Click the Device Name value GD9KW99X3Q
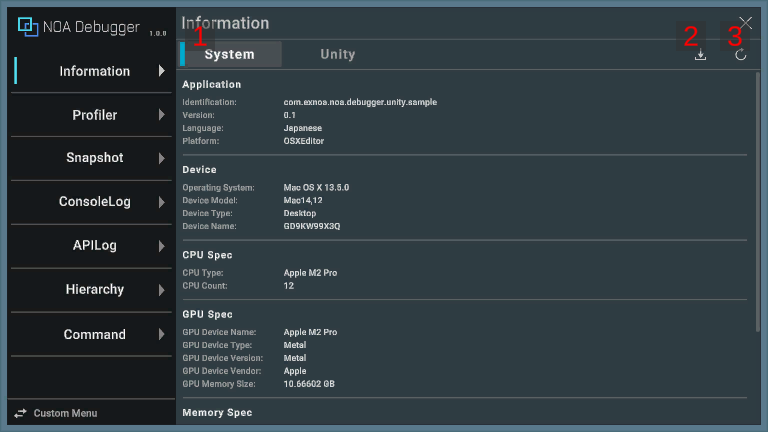This screenshot has height=432, width=768. point(312,226)
